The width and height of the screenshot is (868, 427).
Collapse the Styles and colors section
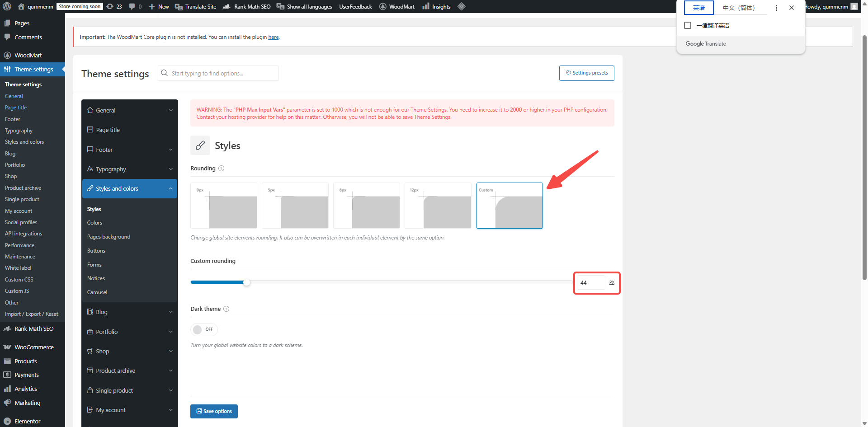point(171,189)
